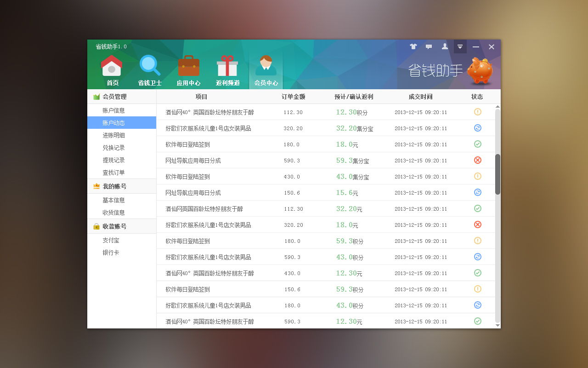
Task: Open the 省钱卫士 magnifier tab
Action: [x=150, y=70]
